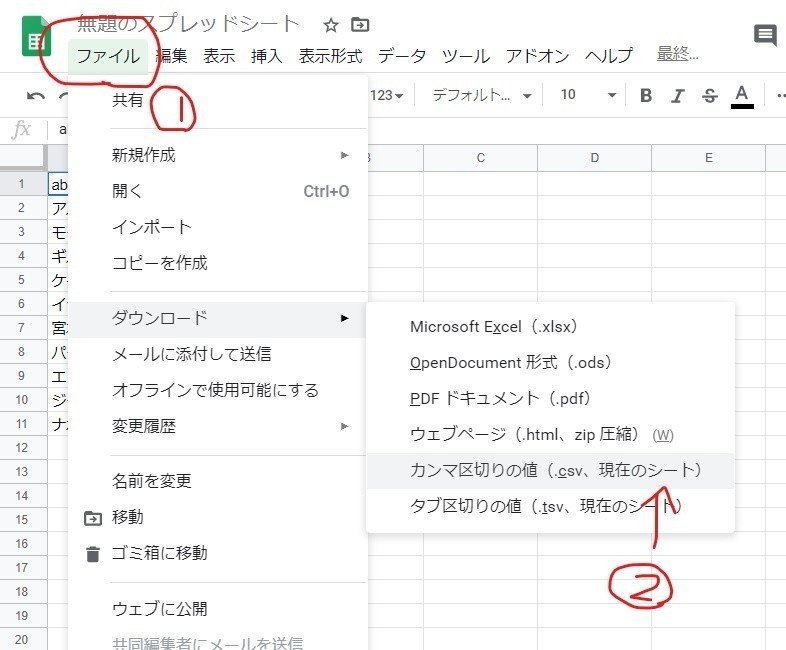Select 移動 menu item
Screen dimensions: 786x650
click(x=218, y=517)
